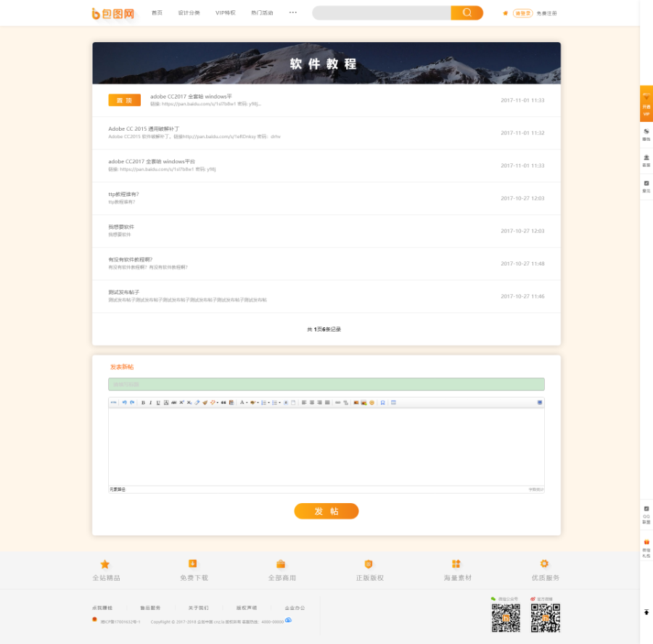Click the orange star icon beside login
This screenshot has height=644, width=653.
pyautogui.click(x=505, y=13)
